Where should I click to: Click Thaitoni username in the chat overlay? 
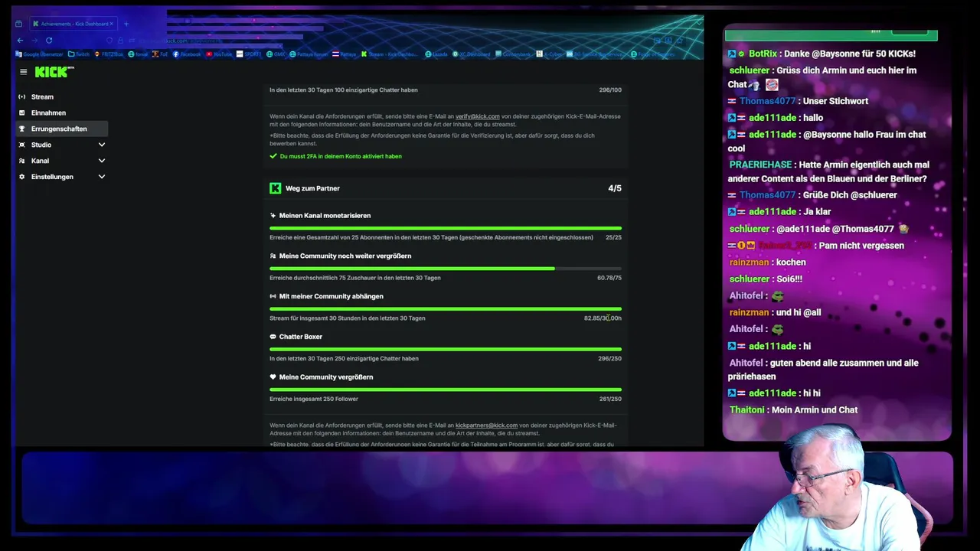click(746, 410)
